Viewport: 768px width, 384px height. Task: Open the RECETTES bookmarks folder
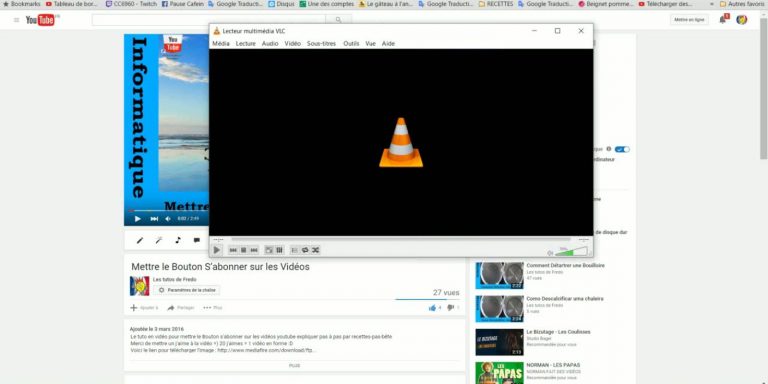497,4
